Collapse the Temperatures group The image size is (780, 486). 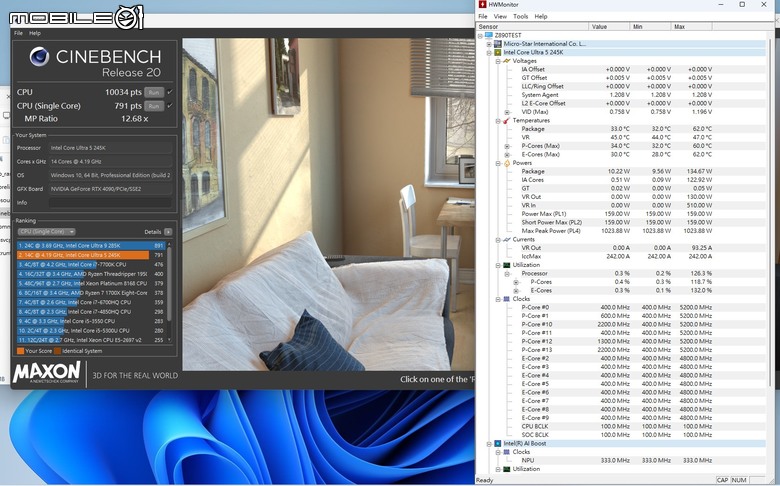(498, 120)
